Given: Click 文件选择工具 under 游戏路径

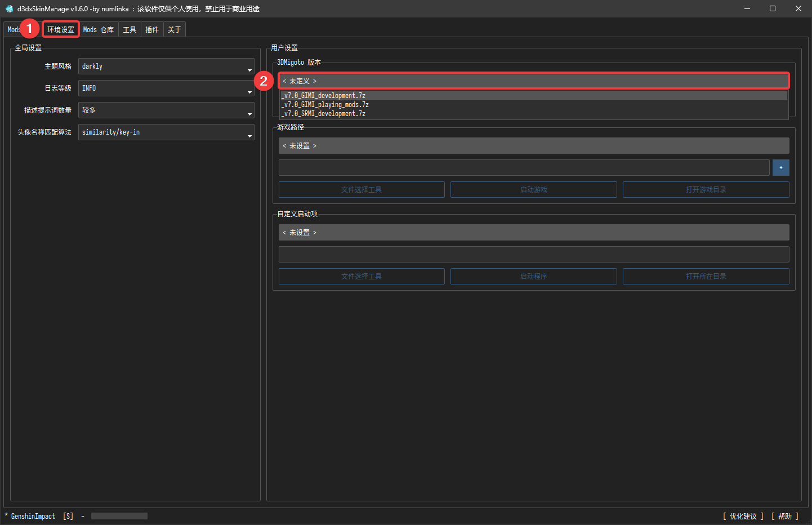Looking at the screenshot, I should click(x=362, y=190).
